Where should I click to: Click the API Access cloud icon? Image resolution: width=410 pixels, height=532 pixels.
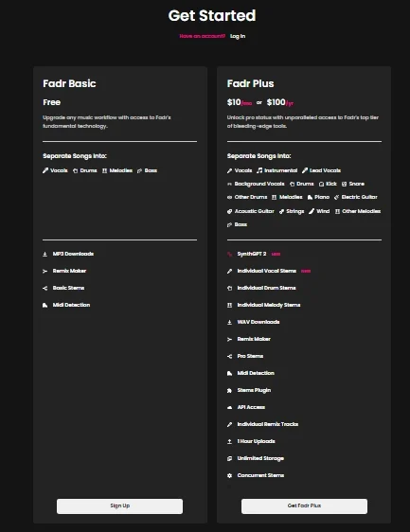click(x=229, y=407)
